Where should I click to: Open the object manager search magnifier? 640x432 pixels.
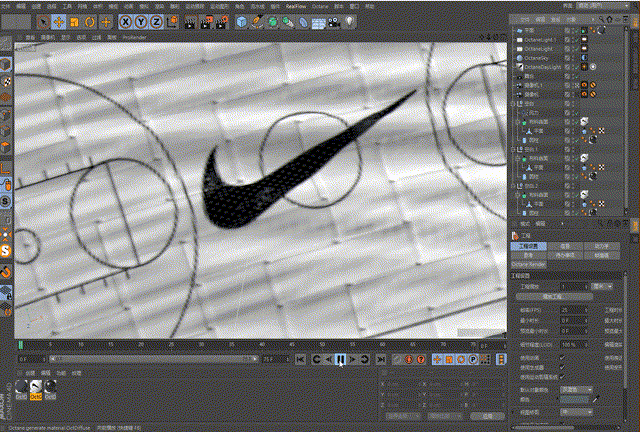[602, 19]
